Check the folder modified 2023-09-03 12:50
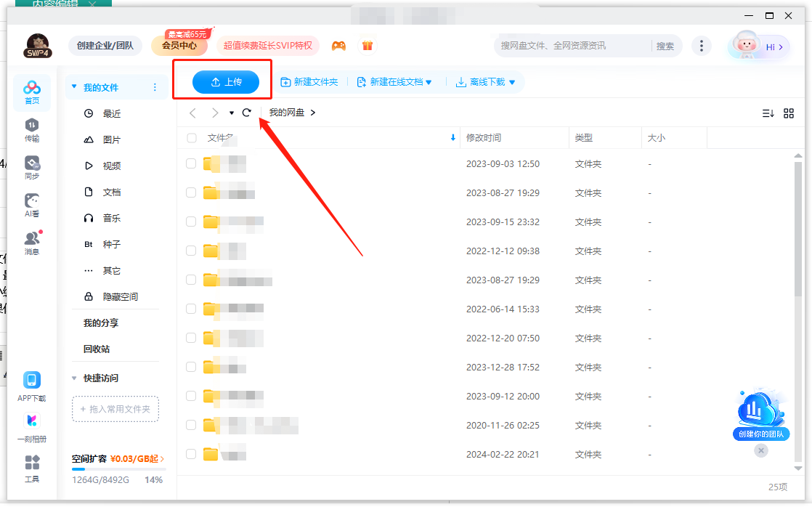Viewport: 812px width, 507px height. click(x=191, y=163)
